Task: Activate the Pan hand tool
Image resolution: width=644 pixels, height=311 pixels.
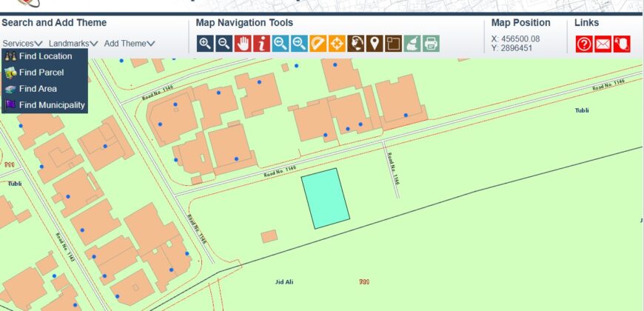Action: pos(243,43)
